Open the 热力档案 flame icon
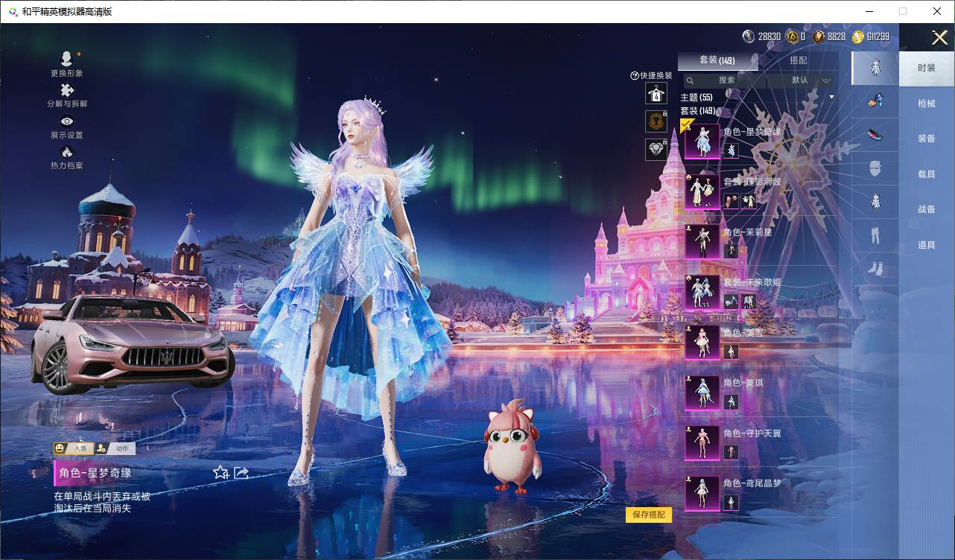Screen dimensions: 955x560 67,152
